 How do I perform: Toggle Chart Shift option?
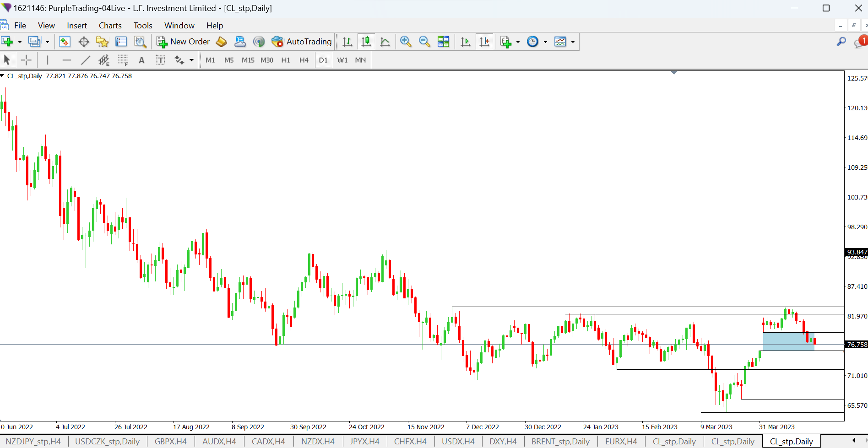pyautogui.click(x=484, y=42)
